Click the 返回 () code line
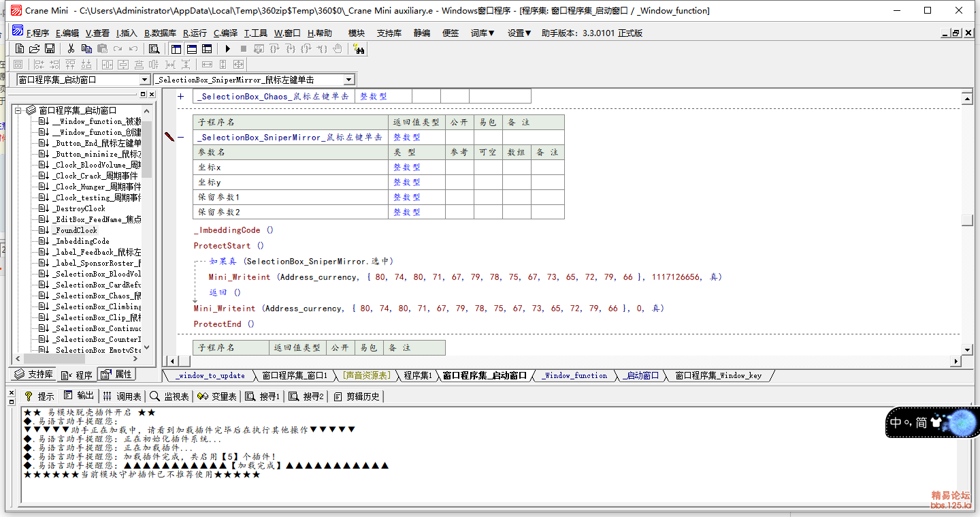 point(225,292)
